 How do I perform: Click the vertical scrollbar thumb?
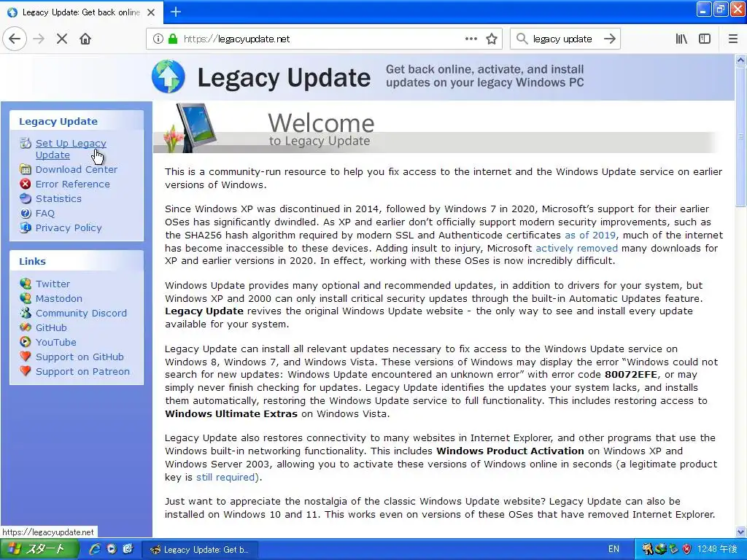pyautogui.click(x=740, y=136)
